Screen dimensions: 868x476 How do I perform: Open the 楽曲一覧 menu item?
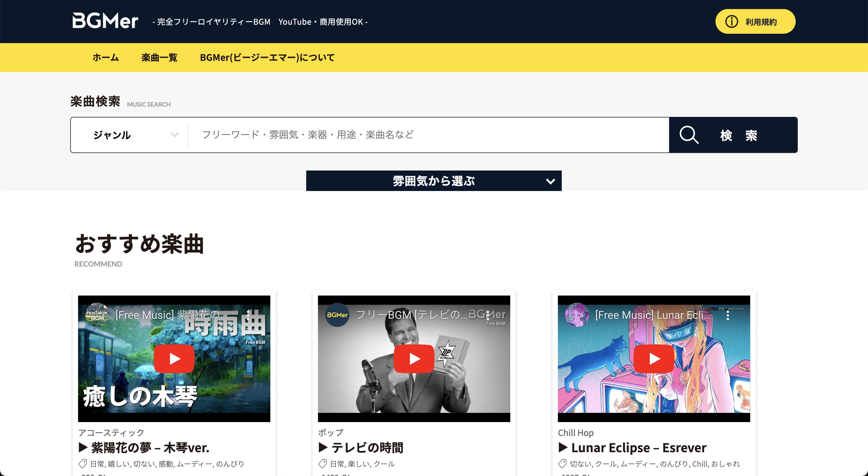159,58
